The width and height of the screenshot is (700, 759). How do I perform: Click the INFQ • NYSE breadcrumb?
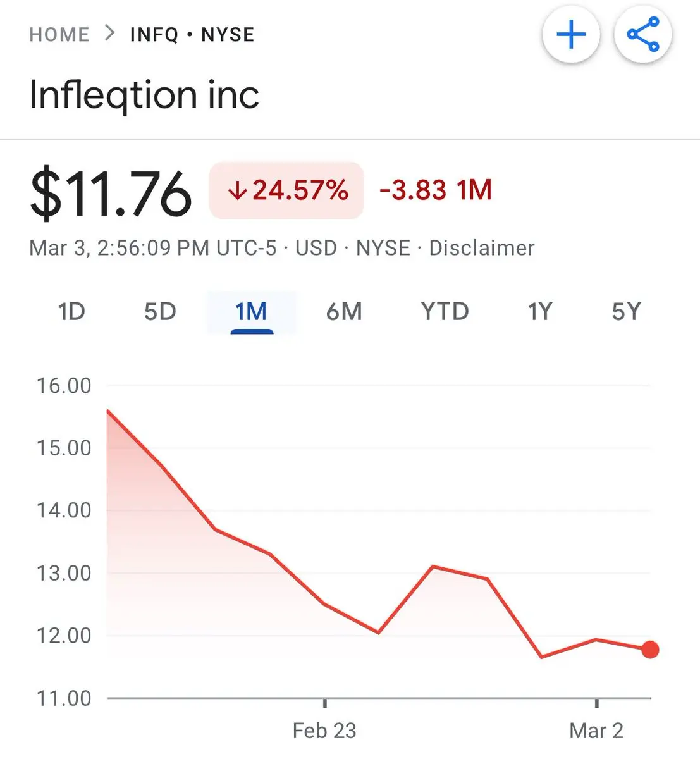click(192, 34)
